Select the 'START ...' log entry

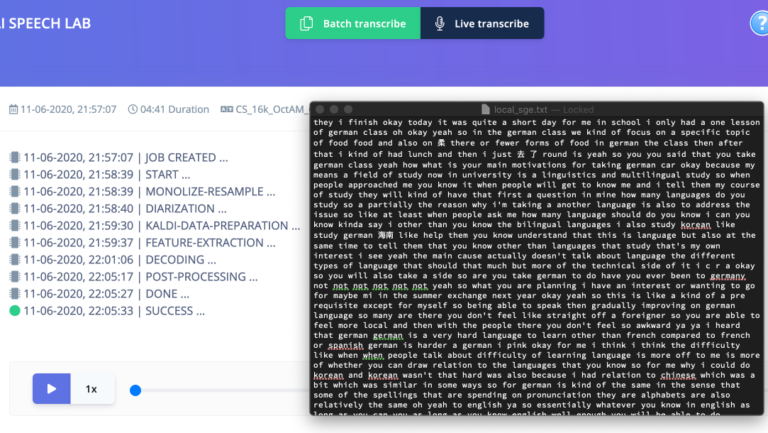click(107, 174)
